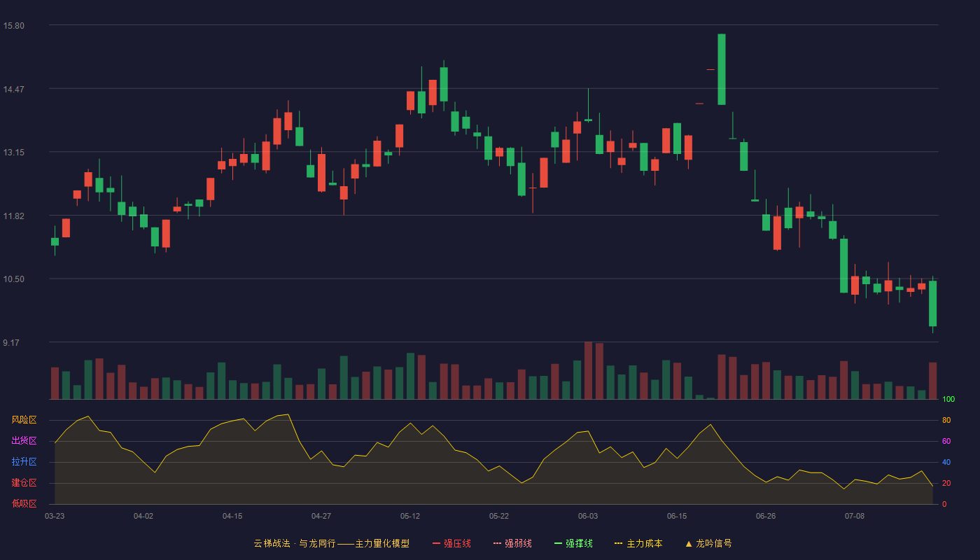Click the indicator scale value 100 in green
This screenshot has width=980, height=560.
tap(948, 400)
